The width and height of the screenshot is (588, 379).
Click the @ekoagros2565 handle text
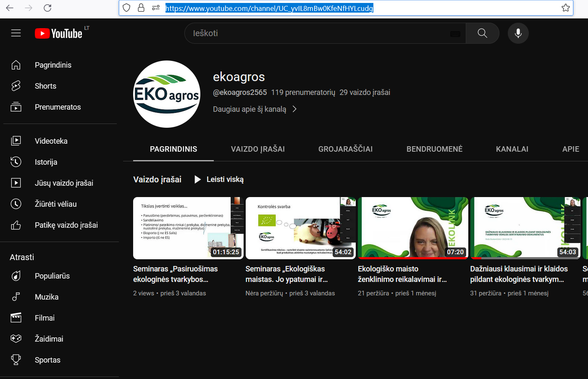point(240,92)
